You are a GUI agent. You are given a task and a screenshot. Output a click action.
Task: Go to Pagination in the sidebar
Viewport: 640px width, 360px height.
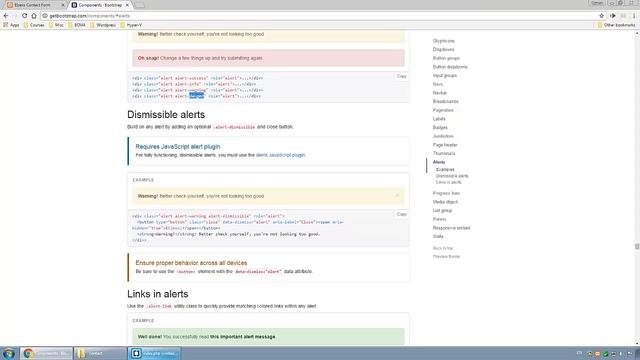(443, 110)
